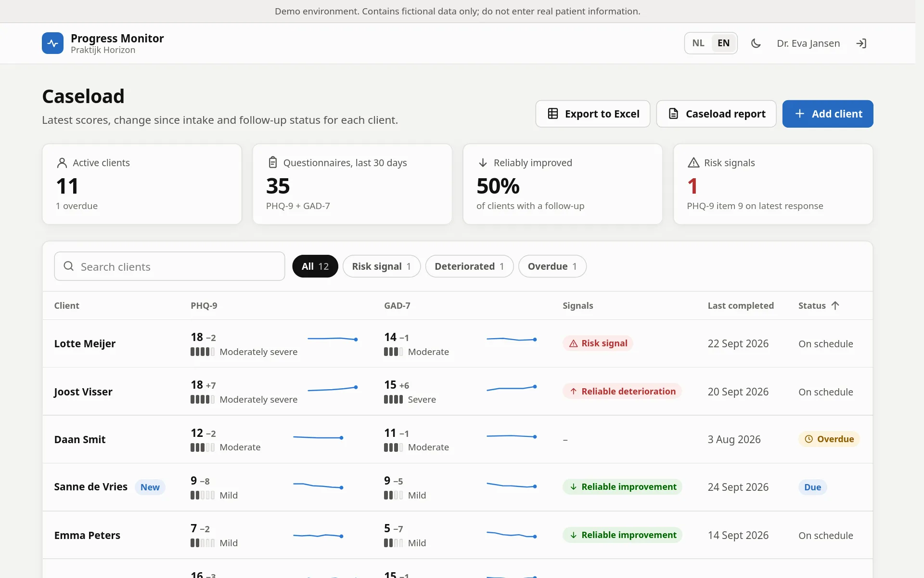Click the Progress Monitor heartbeat logo icon

(52, 43)
